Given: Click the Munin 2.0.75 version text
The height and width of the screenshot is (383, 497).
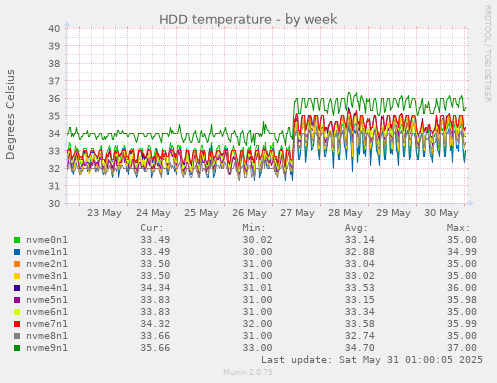Looking at the screenshot, I should coord(248,372).
